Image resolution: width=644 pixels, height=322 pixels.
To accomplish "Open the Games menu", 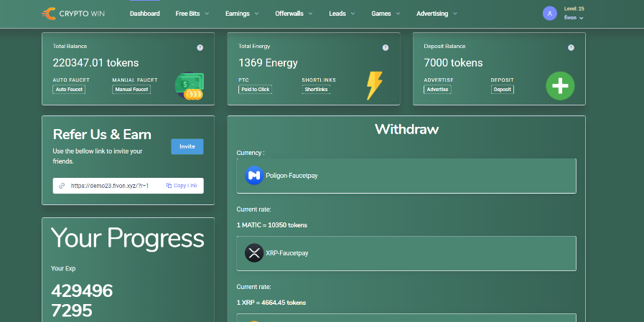I will [384, 14].
